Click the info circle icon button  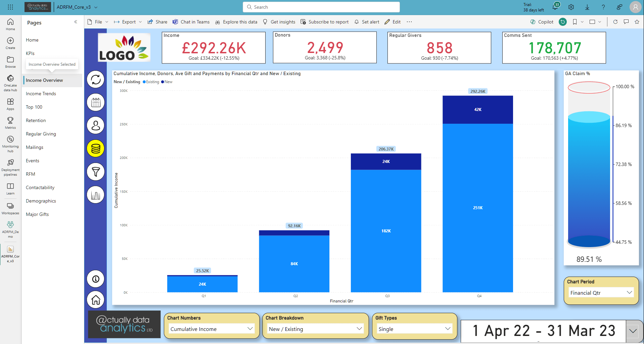(x=96, y=279)
